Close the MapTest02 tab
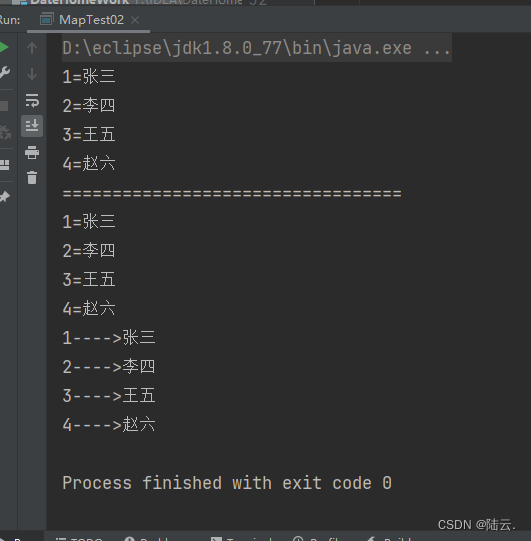Screen dimensions: 531x541 click(x=135, y=20)
